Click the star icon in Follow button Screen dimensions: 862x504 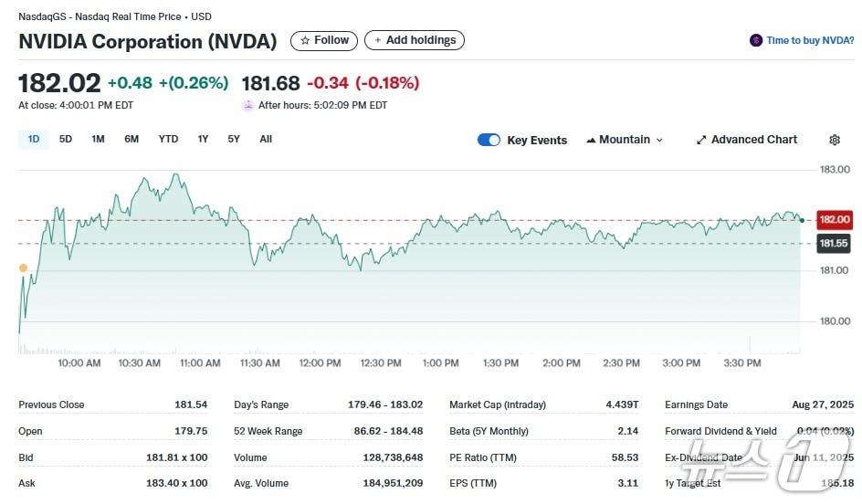click(x=305, y=41)
